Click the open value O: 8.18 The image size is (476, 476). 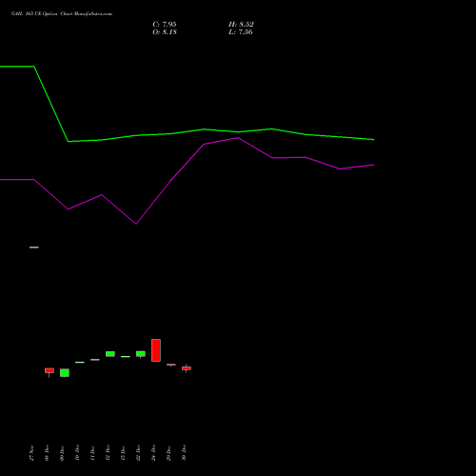point(165,32)
